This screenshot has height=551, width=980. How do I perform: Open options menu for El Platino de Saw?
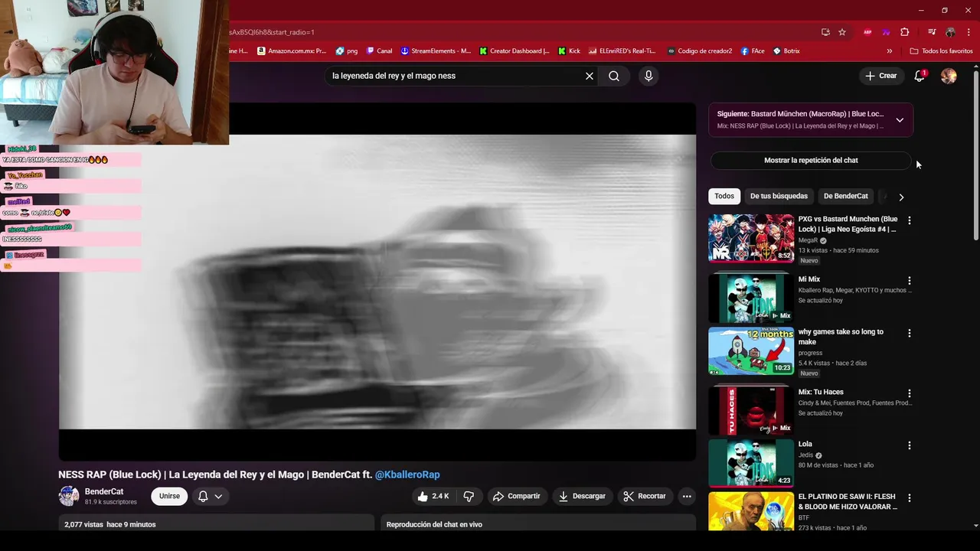click(910, 498)
